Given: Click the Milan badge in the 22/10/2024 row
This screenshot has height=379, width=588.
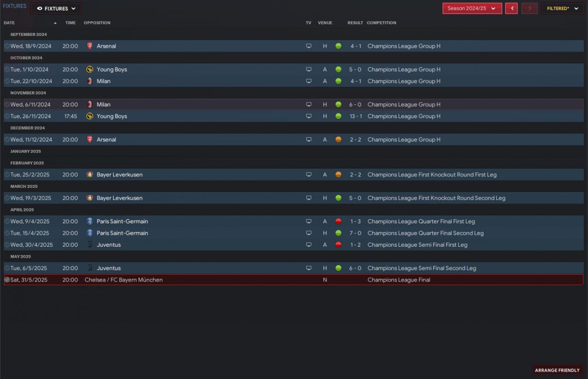Looking at the screenshot, I should (90, 81).
